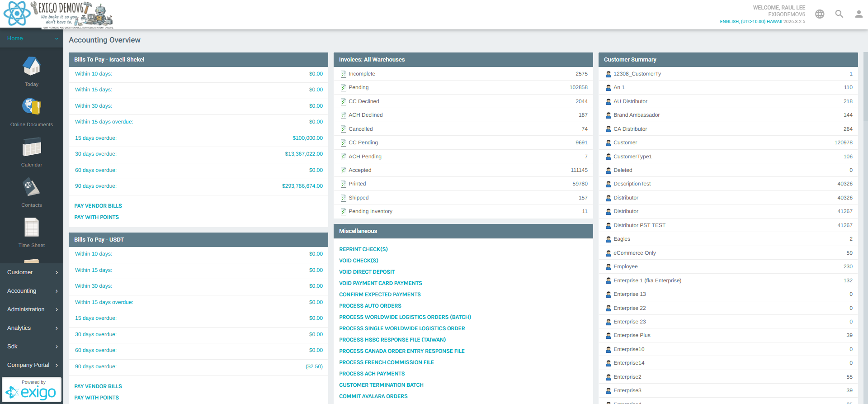Expand the Sdk sidebar menu
The height and width of the screenshot is (404, 868).
point(32,347)
